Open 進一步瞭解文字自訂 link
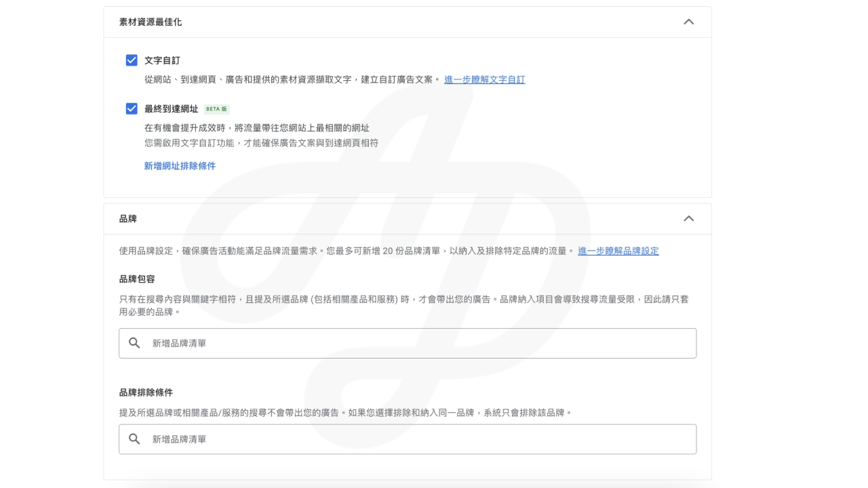868x488 pixels. point(484,79)
